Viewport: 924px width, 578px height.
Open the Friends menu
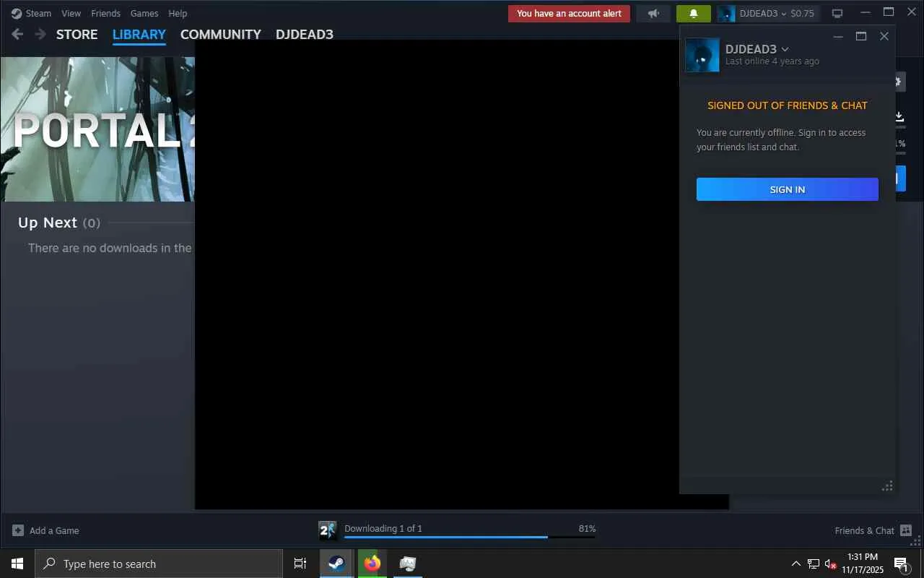[105, 13]
